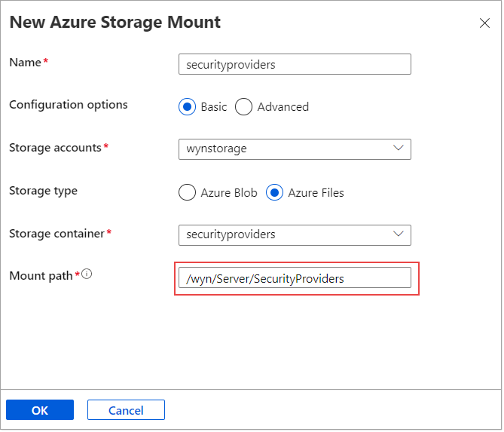This screenshot has width=504, height=432.
Task: Click the Mount path info icon
Action: 87,275
